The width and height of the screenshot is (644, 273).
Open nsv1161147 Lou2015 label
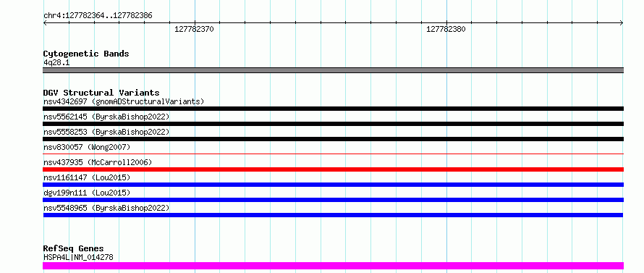point(87,177)
